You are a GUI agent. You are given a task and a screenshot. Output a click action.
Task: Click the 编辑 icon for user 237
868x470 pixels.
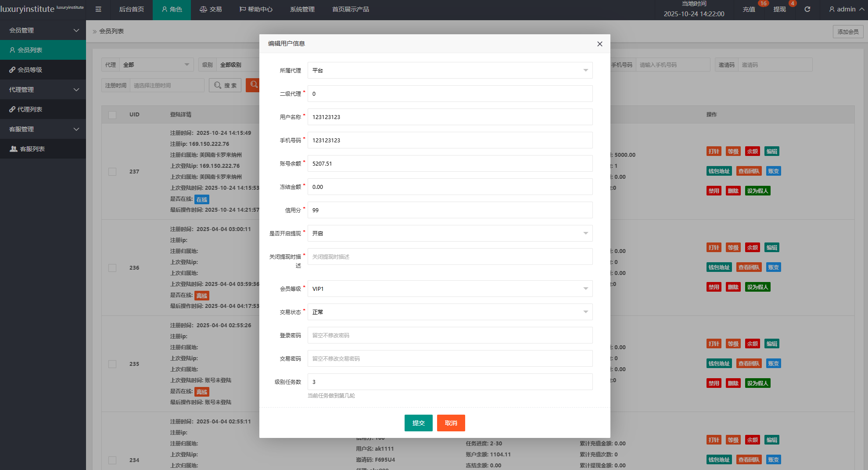(x=771, y=152)
